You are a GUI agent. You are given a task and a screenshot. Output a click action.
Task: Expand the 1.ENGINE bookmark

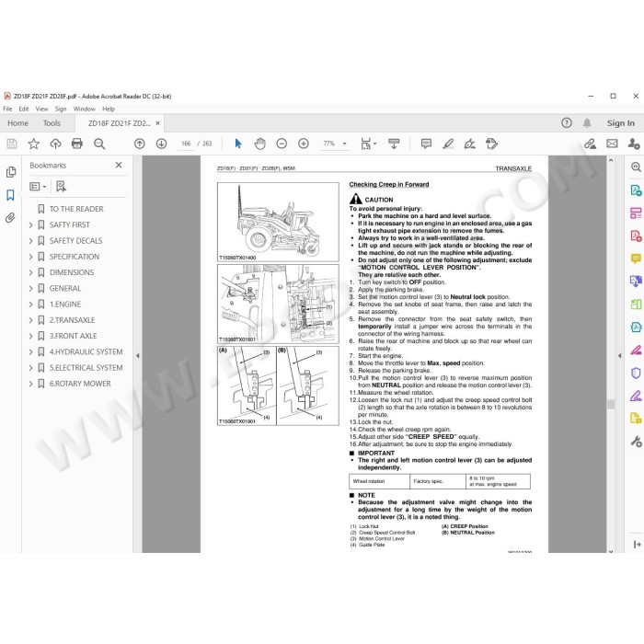(30, 305)
